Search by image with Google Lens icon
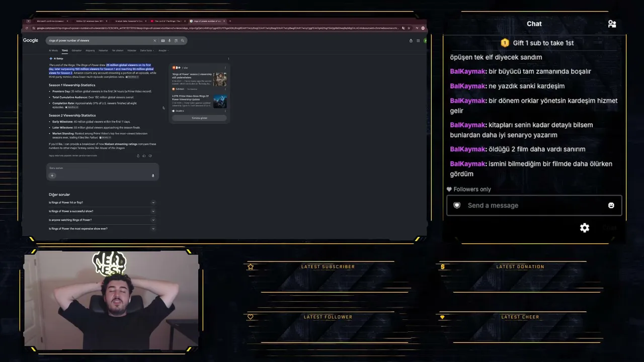This screenshot has height=362, width=644. (x=176, y=41)
